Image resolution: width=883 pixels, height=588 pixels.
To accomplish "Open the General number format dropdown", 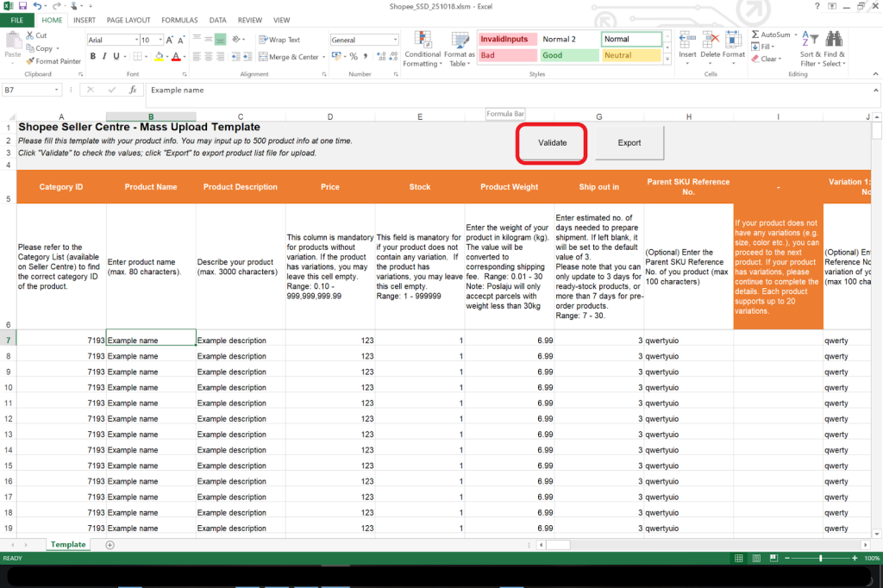I will (x=395, y=40).
